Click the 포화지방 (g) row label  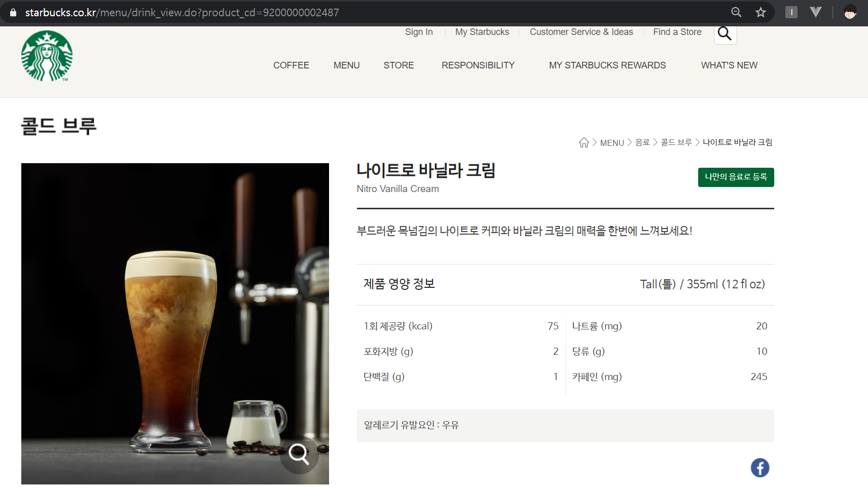tap(388, 351)
